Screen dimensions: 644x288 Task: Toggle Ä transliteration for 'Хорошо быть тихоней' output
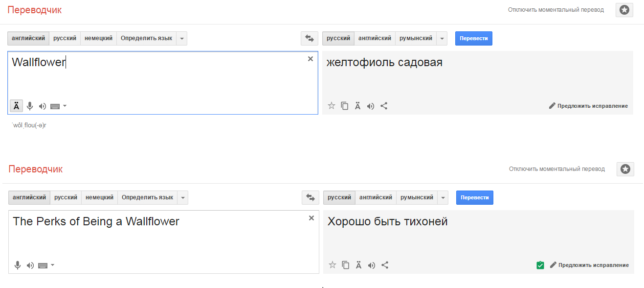tap(358, 265)
